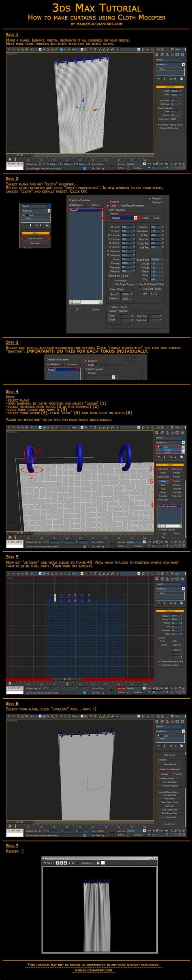
Task: Select Torus01 in Step 3 objects list
Action: (63, 369)
